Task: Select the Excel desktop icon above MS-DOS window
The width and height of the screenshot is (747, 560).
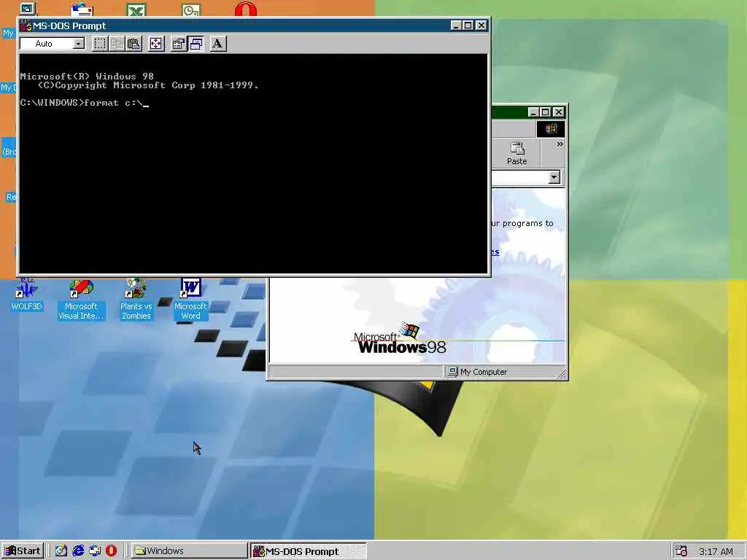Action: pos(136,10)
